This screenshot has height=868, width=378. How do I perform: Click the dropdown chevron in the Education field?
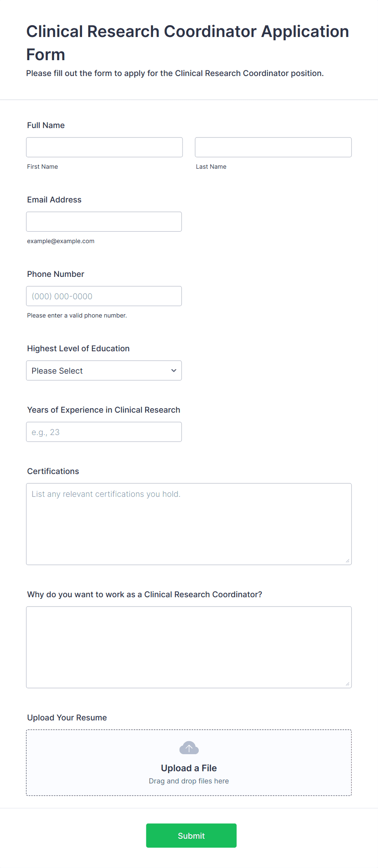pos(174,370)
